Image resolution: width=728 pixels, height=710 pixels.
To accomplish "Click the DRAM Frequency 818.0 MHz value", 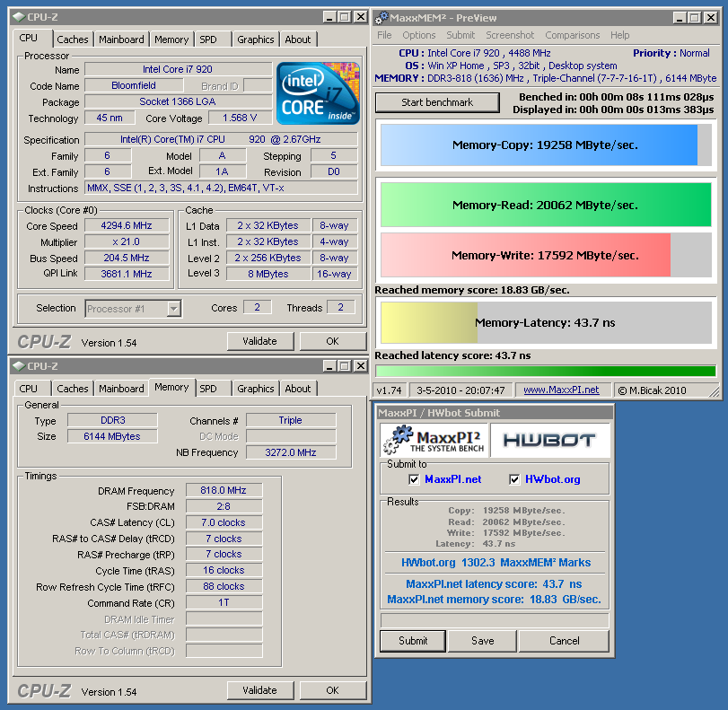I will coord(224,490).
